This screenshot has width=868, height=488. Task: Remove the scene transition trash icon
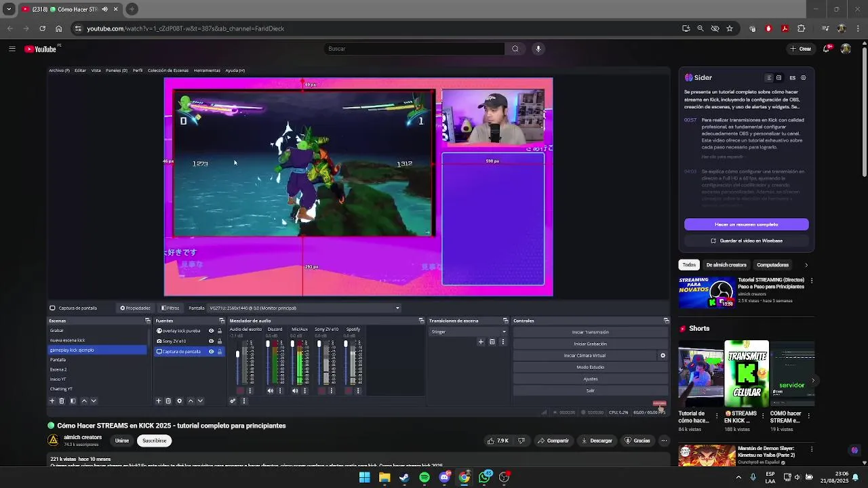pos(492,342)
